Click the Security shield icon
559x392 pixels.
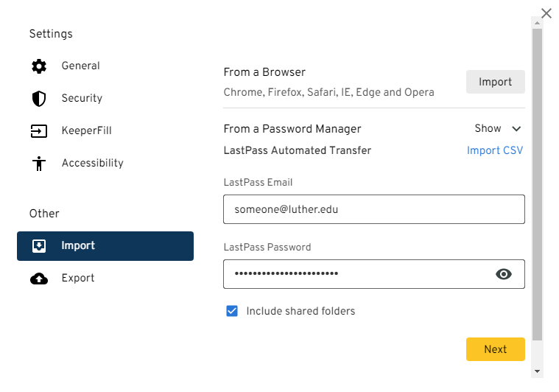(x=39, y=99)
